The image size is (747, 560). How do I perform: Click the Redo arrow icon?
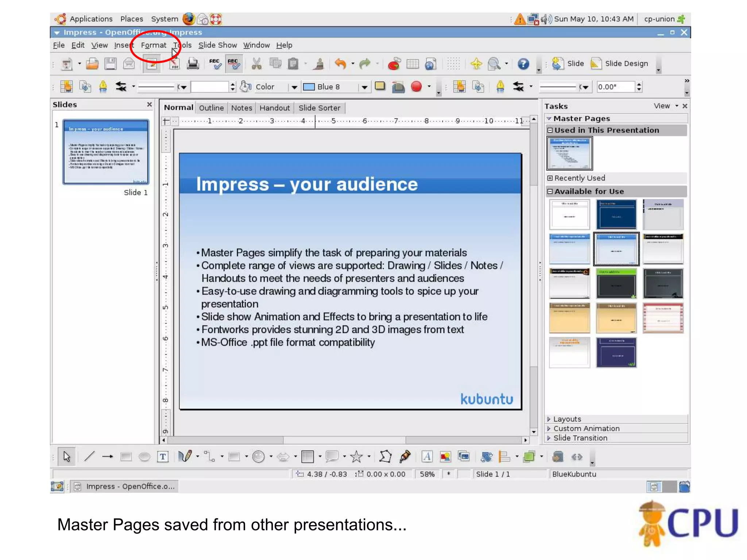[364, 64]
